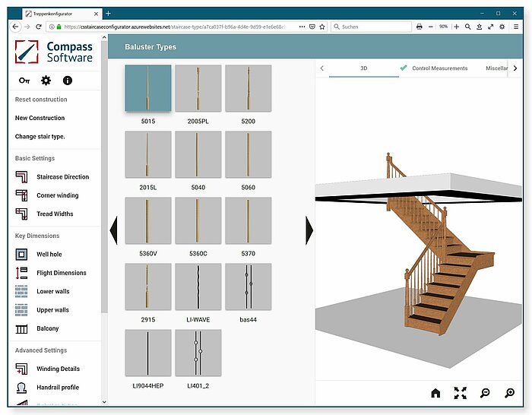The height and width of the screenshot is (415, 532).
Task: Zoom out the 3D staircase view
Action: (485, 393)
